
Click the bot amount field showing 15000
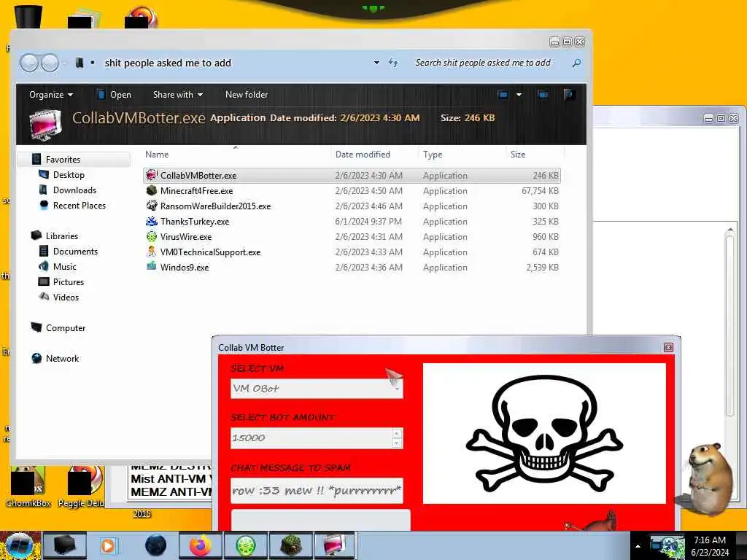coord(311,438)
